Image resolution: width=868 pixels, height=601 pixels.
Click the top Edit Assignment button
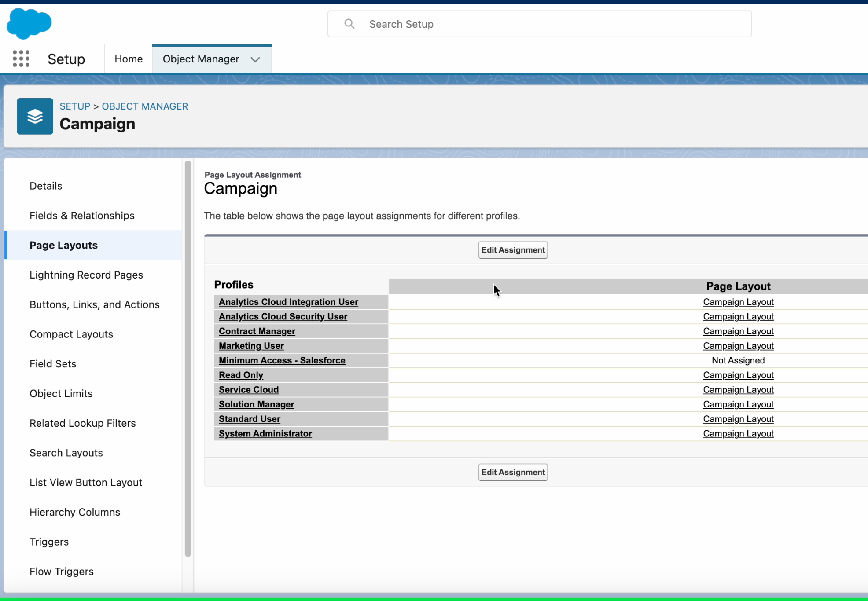click(x=513, y=249)
